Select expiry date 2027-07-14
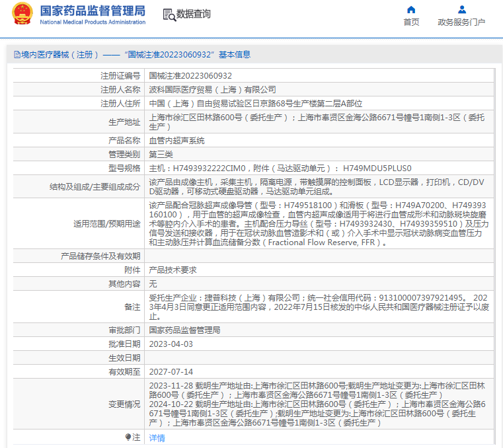Image resolution: width=503 pixels, height=448 pixels. click(171, 371)
